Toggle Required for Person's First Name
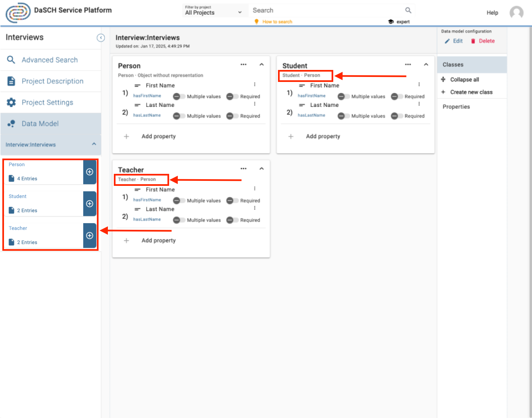532x418 pixels. click(x=232, y=97)
